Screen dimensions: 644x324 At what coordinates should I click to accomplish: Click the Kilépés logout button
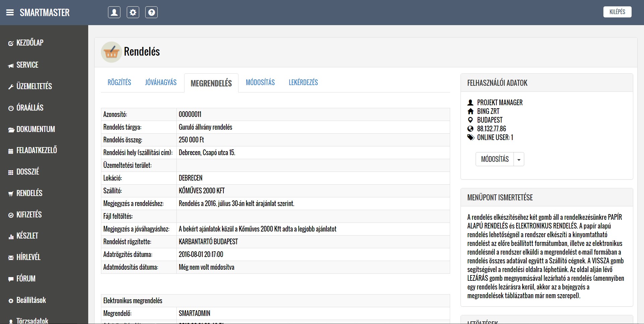pos(617,12)
